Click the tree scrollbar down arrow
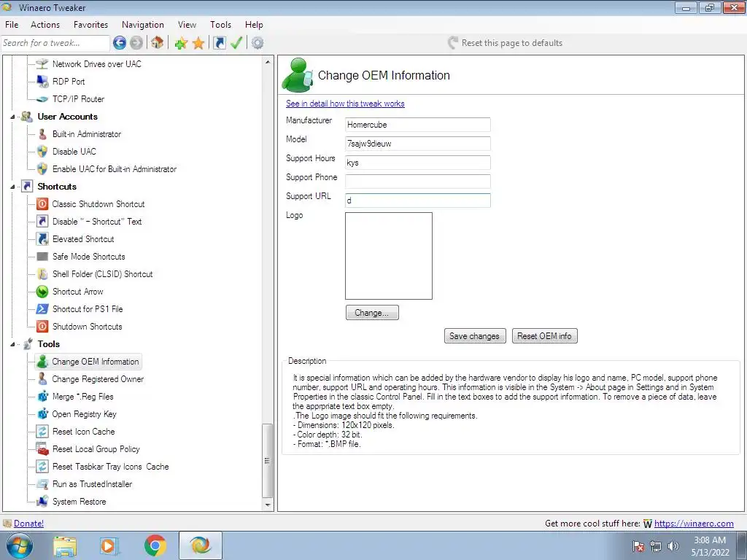The width and height of the screenshot is (747, 560). click(268, 505)
